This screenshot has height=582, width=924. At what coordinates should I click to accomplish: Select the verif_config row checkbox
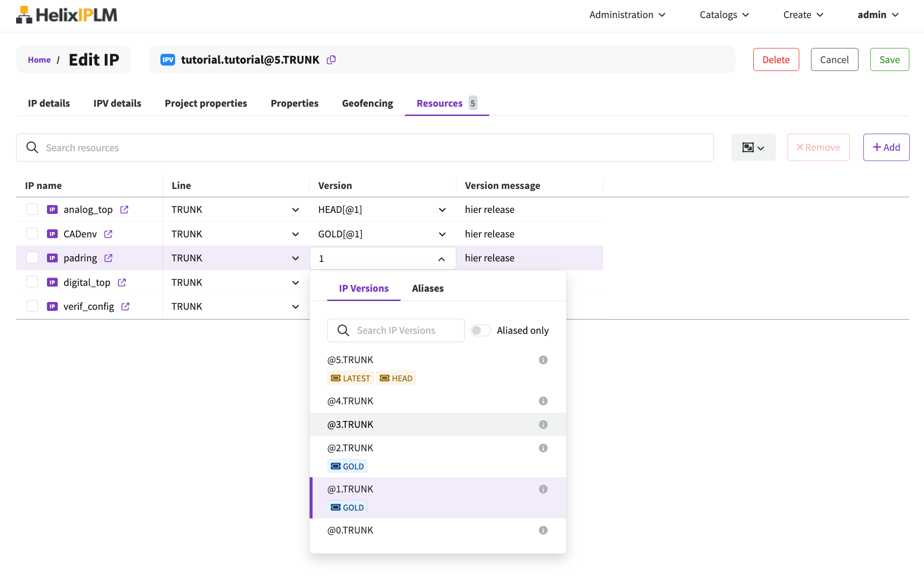pos(32,306)
